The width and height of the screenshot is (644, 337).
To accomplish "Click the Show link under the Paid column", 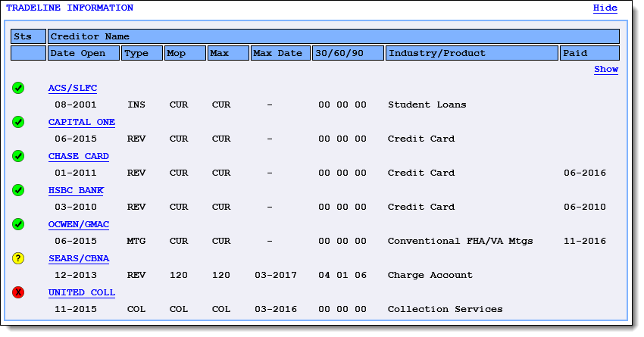I will click(x=606, y=70).
